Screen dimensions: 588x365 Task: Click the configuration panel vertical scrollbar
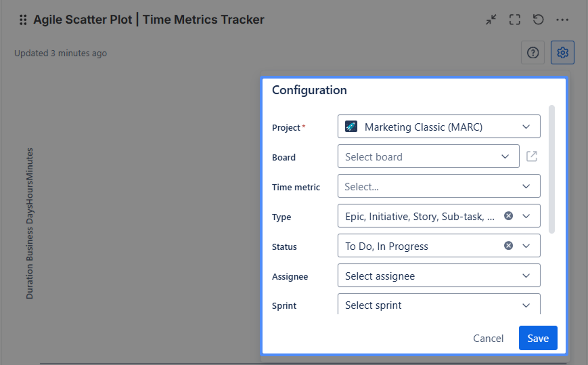pyautogui.click(x=552, y=169)
